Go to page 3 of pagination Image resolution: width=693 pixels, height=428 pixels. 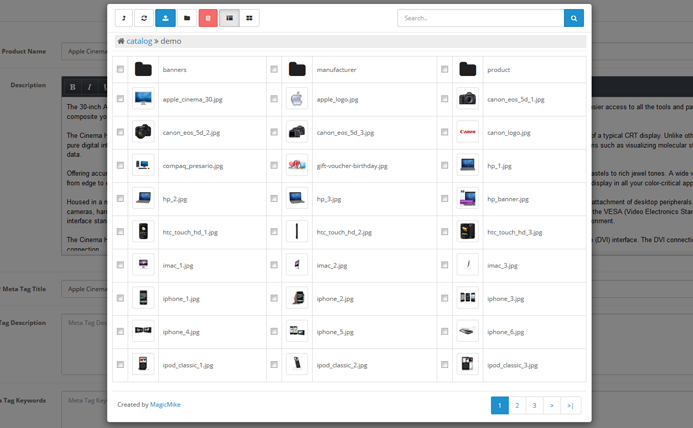point(534,405)
